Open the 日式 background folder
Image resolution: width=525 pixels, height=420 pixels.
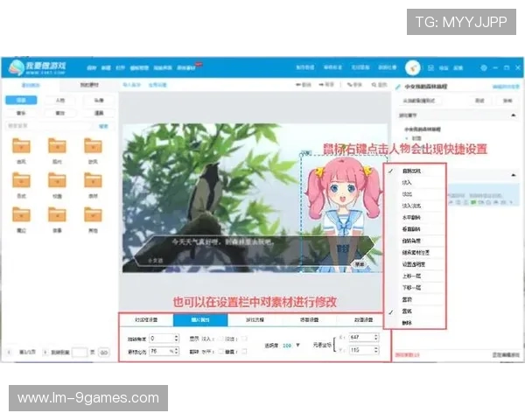pos(21,180)
